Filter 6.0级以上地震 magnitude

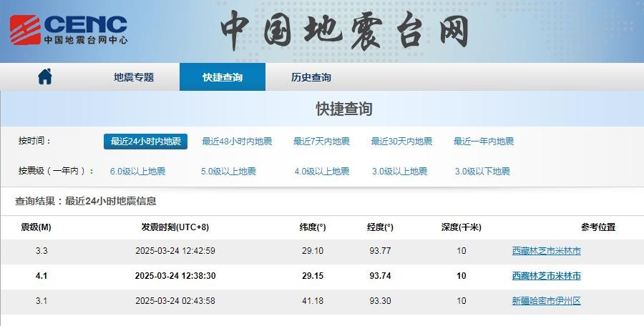coord(137,172)
